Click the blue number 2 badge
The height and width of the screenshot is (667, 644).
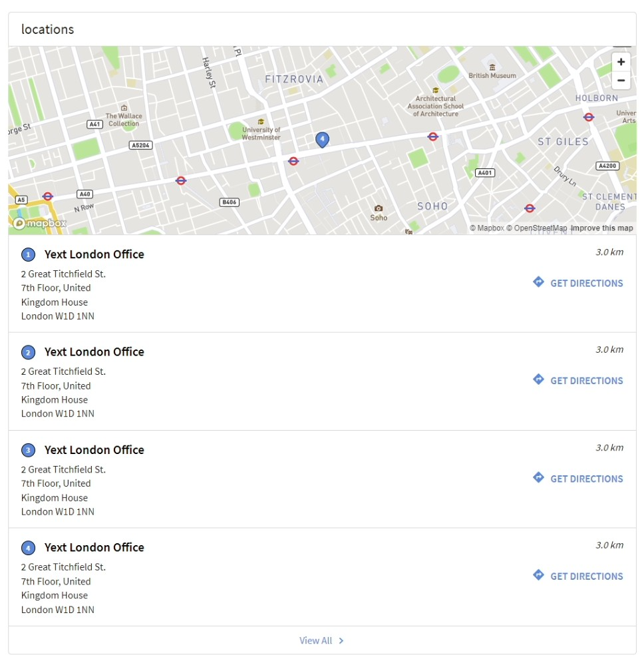[28, 353]
